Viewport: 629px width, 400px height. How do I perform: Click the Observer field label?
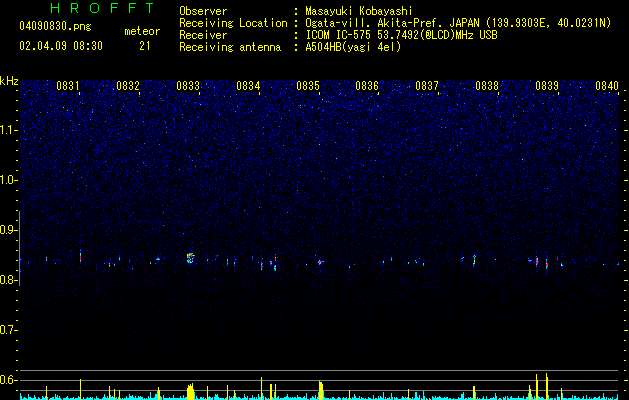(203, 11)
